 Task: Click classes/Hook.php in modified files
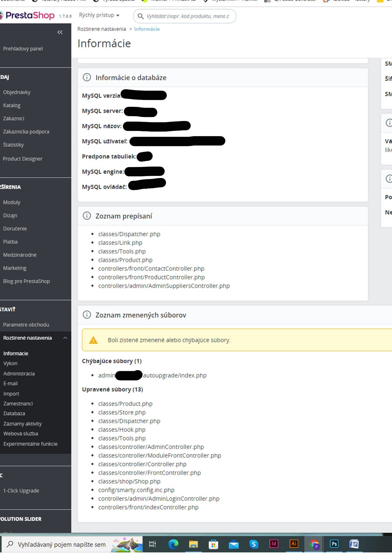122,430
